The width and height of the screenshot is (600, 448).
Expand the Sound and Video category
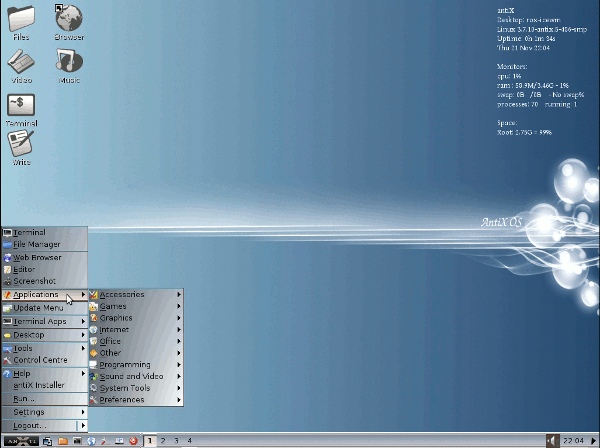pos(136,376)
